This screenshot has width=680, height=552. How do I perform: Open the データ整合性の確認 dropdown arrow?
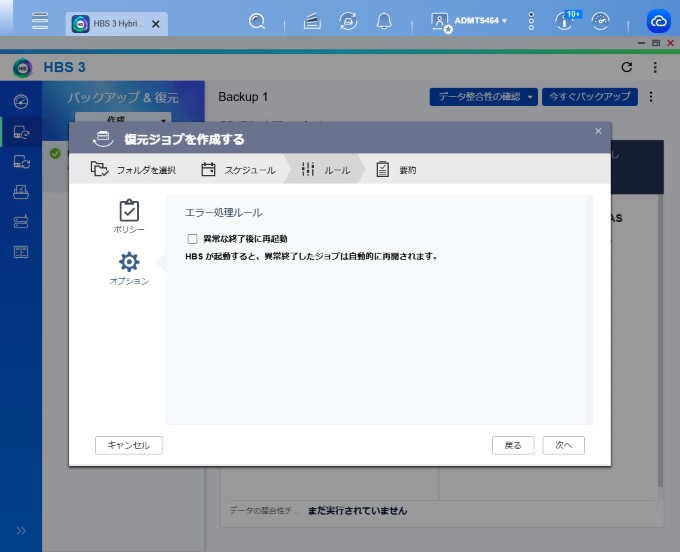point(530,97)
